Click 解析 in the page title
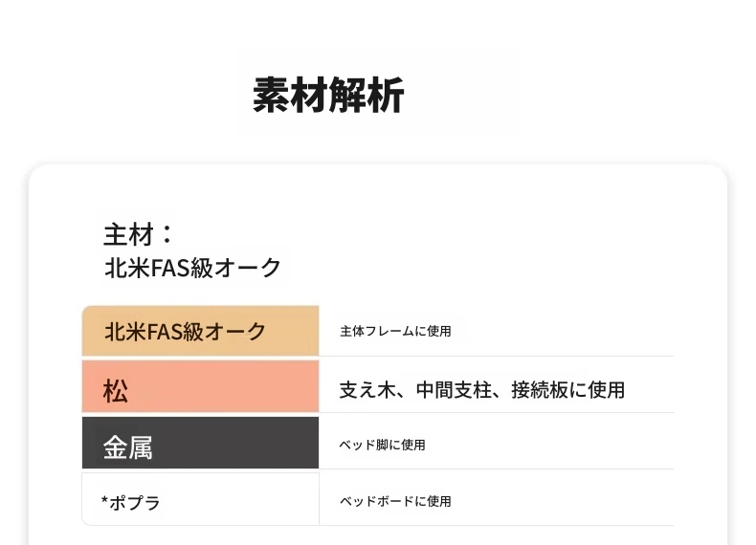Viewport: 756px width, 545px height. pyautogui.click(x=367, y=96)
